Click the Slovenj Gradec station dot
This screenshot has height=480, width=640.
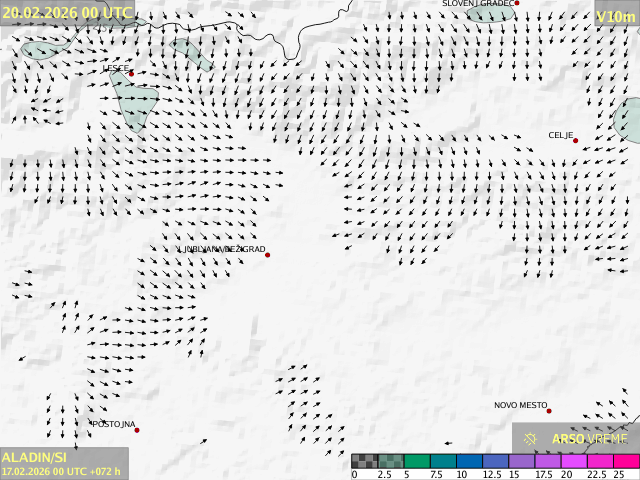pos(517,4)
